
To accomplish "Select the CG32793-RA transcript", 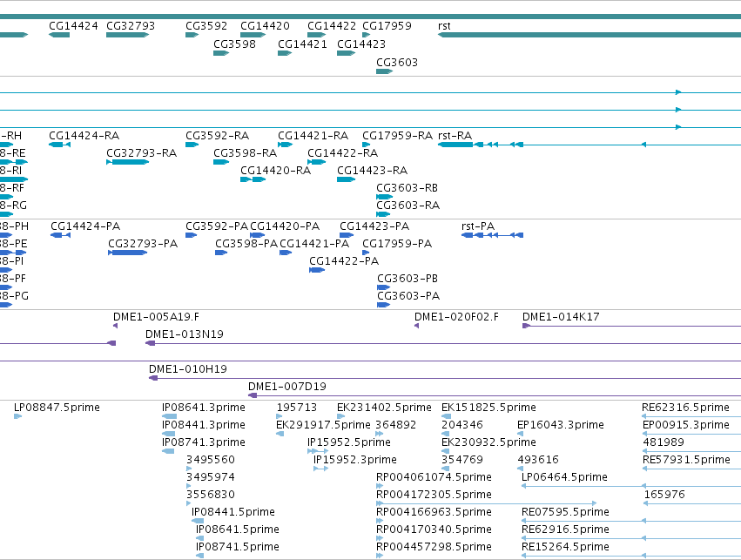I will click(x=128, y=162).
